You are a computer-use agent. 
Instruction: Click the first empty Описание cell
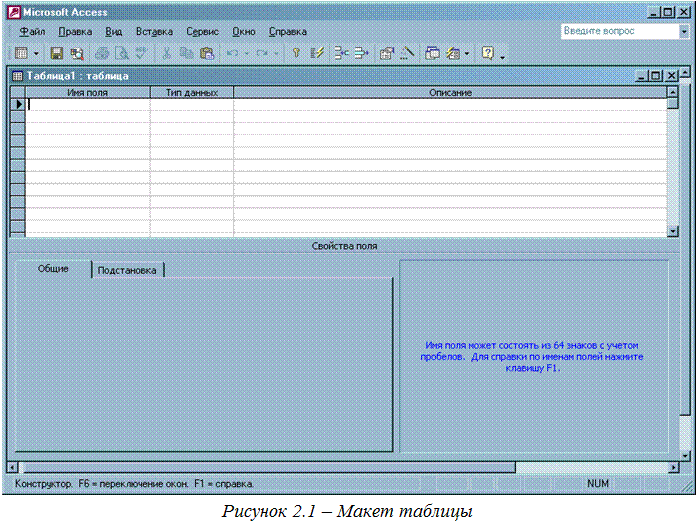(x=450, y=105)
